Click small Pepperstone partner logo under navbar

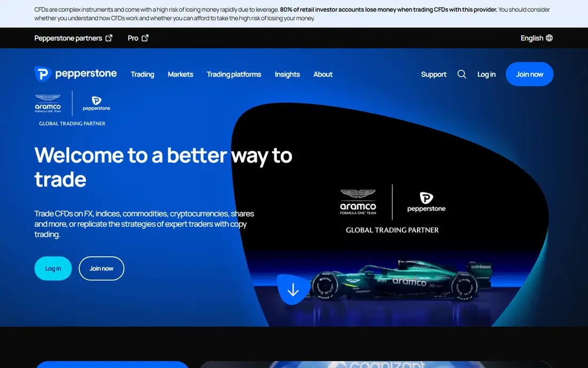point(96,104)
